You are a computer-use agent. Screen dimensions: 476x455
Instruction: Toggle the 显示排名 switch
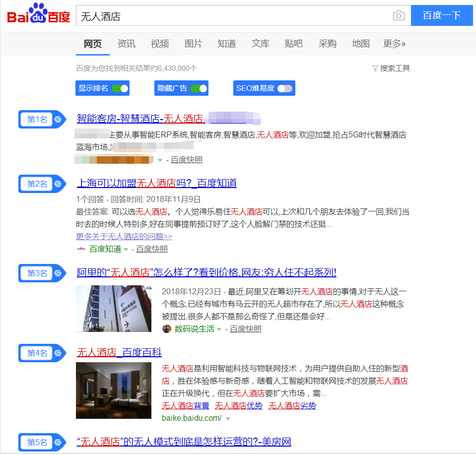click(120, 88)
